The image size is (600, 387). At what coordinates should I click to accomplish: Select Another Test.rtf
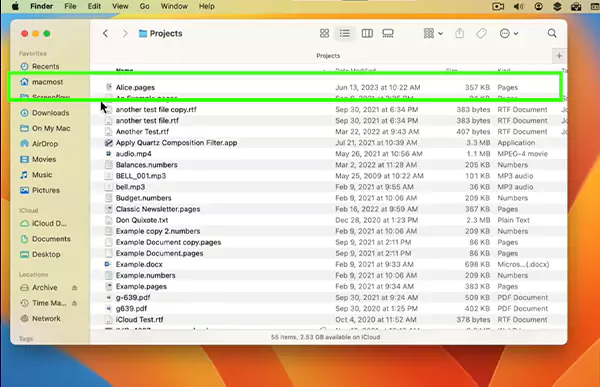[x=328, y=132]
